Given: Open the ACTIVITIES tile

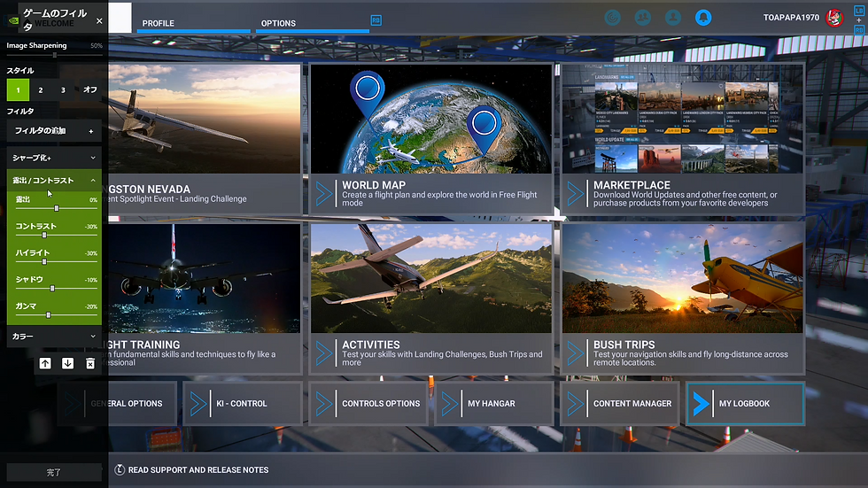Looking at the screenshot, I should tap(430, 298).
